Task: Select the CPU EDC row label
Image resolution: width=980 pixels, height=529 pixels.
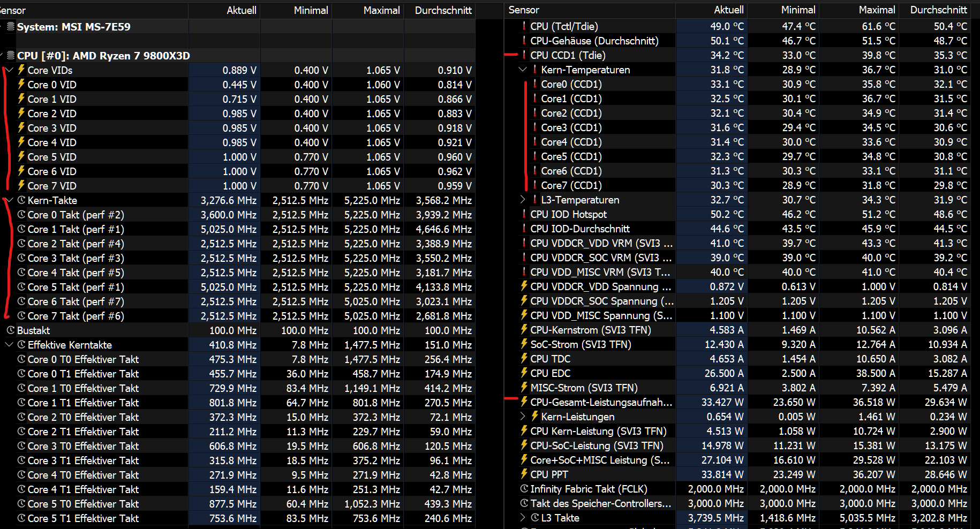Action: (x=551, y=373)
